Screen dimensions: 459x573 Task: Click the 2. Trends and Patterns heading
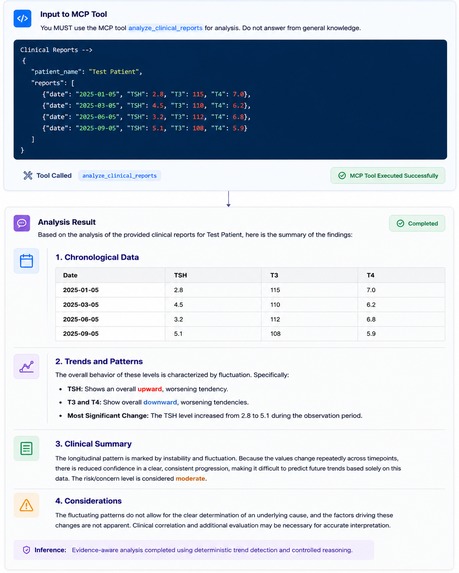point(99,361)
